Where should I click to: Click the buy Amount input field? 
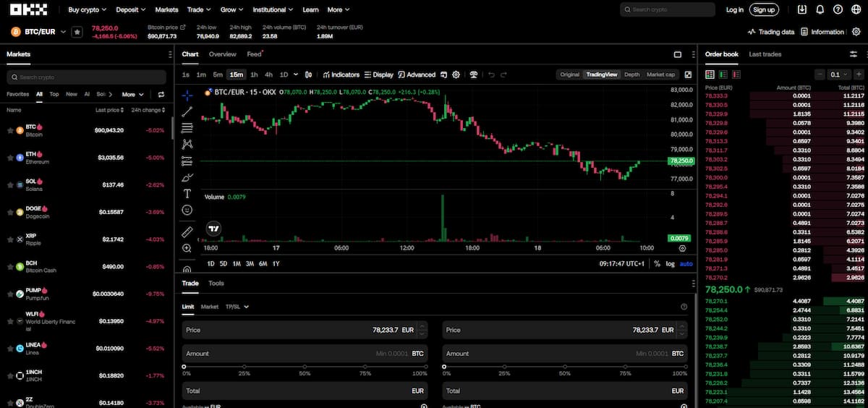(305, 354)
